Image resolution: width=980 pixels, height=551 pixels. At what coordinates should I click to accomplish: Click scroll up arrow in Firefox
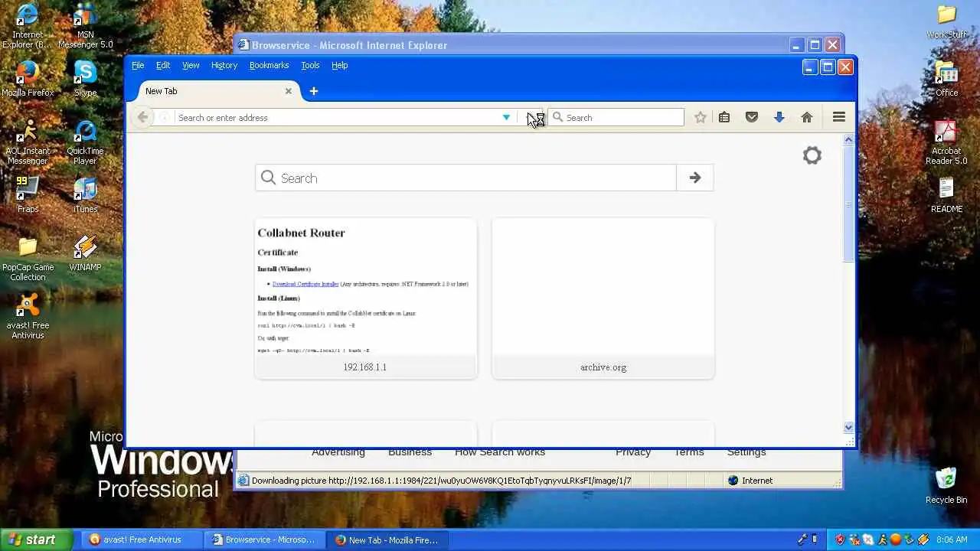848,140
